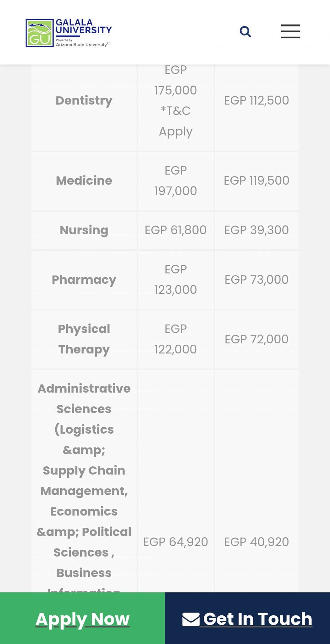Click the Get In Touch link
The width and height of the screenshot is (330, 644).
[247, 618]
